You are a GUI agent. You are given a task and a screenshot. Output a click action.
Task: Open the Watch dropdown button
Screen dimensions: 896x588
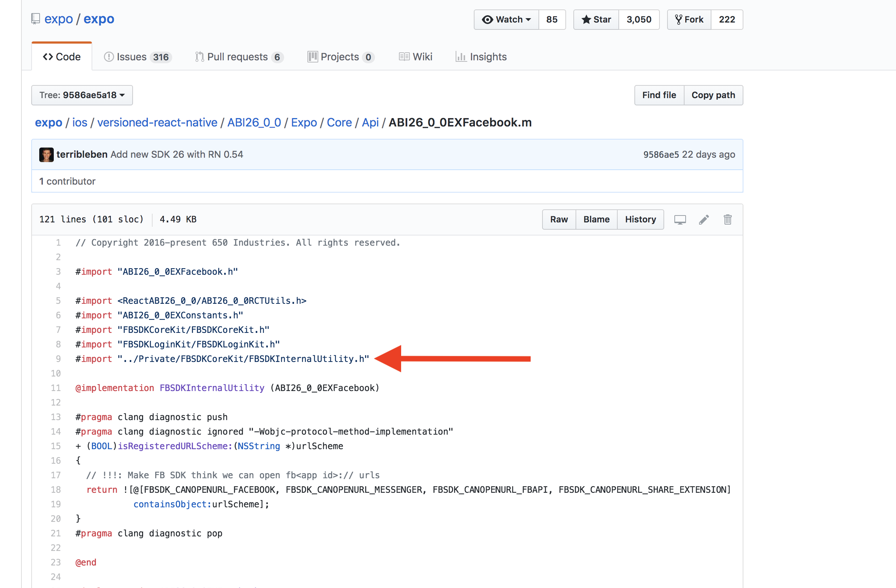coord(506,20)
